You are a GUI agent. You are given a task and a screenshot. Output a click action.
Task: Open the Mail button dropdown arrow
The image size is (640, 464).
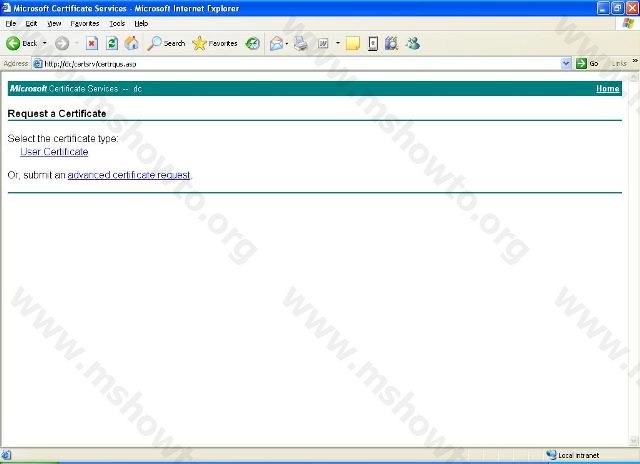click(287, 43)
